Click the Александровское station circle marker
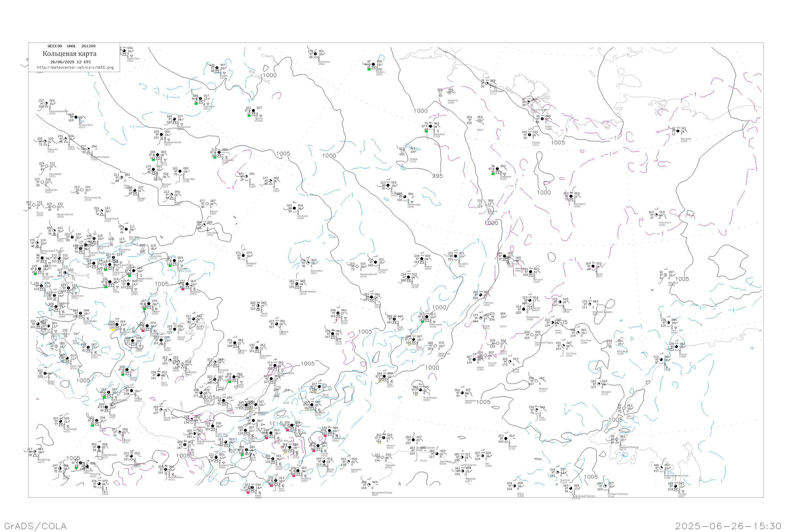Image resolution: width=798 pixels, height=532 pixels. 46,103
